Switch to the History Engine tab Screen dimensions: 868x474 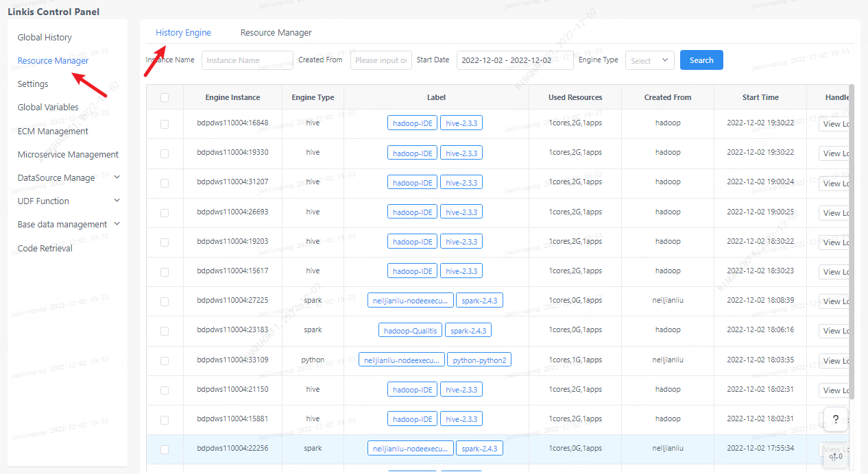point(183,32)
